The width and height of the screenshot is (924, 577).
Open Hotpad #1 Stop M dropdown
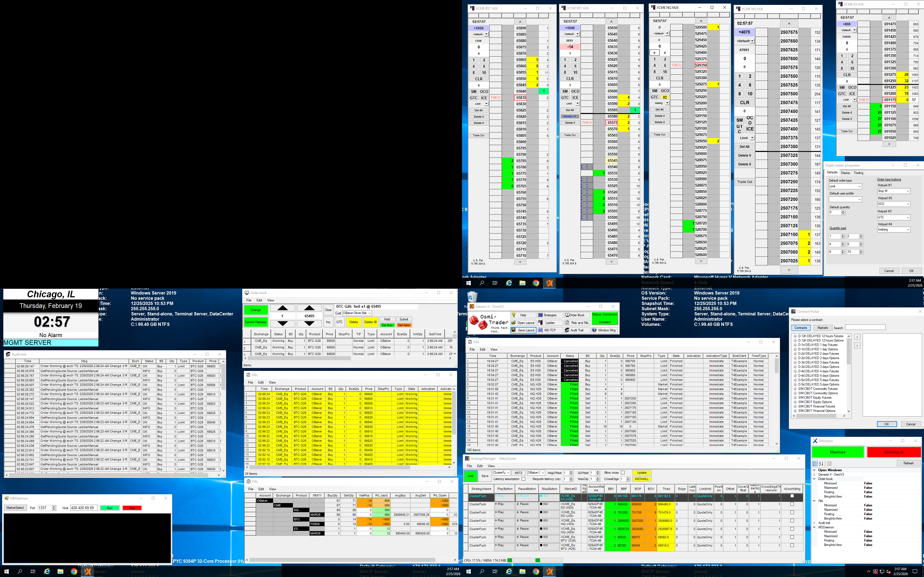(x=908, y=191)
